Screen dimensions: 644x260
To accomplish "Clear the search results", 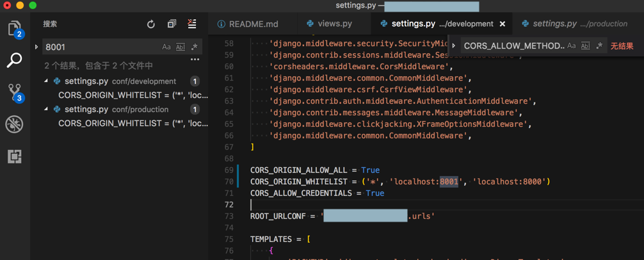I will pos(192,24).
